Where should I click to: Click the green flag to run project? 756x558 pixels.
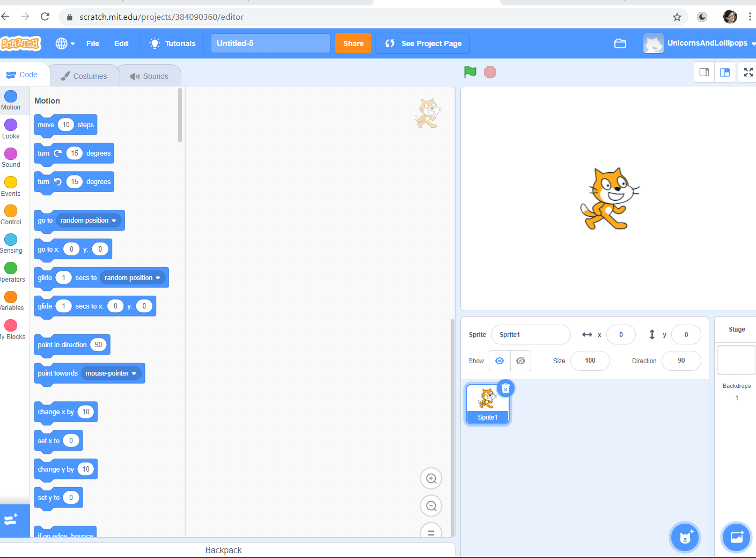(x=469, y=71)
